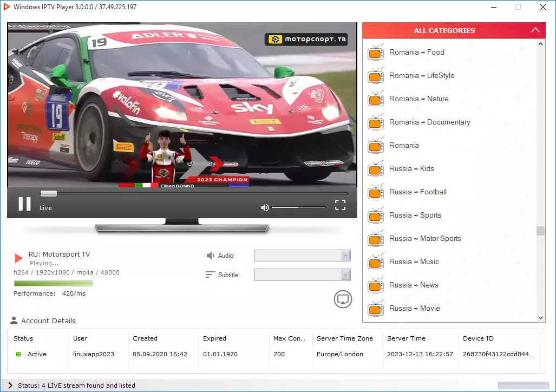Open Russia Motor Sports category label
Viewport: 556px width, 392px height.
[425, 238]
